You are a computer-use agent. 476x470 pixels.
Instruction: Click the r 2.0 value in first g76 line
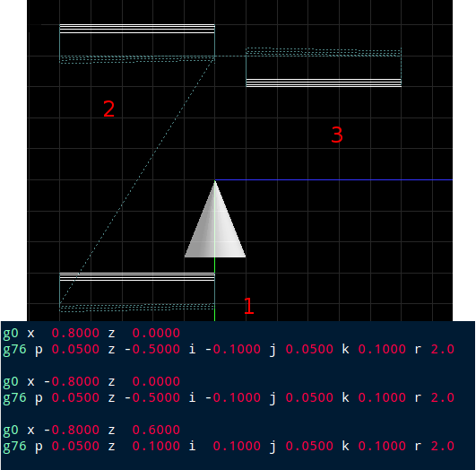click(x=435, y=349)
